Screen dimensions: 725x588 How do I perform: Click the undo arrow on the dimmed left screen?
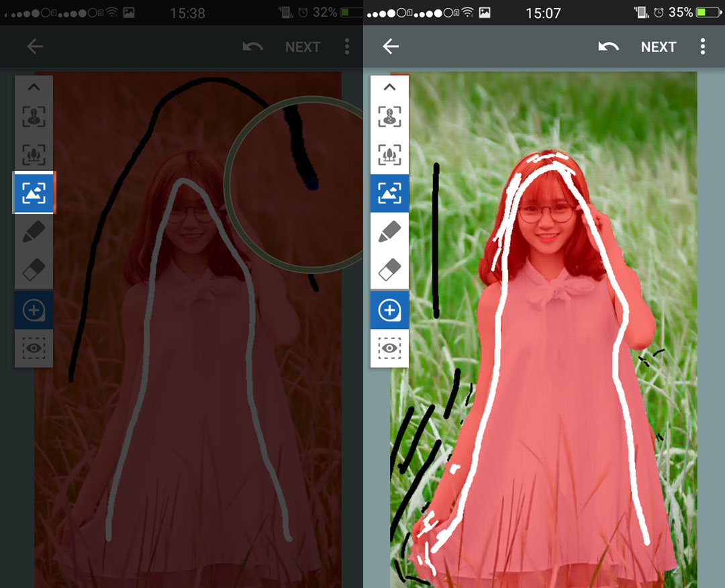[252, 46]
